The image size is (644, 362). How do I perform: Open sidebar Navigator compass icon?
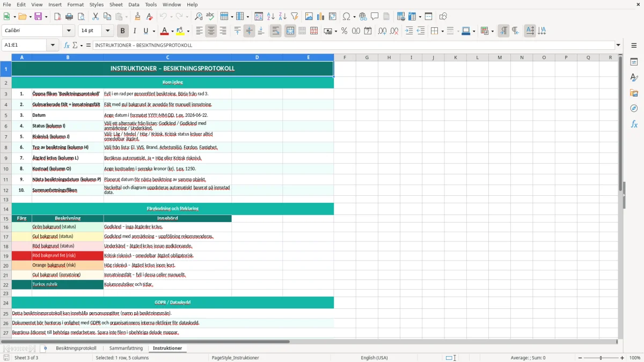(x=634, y=108)
